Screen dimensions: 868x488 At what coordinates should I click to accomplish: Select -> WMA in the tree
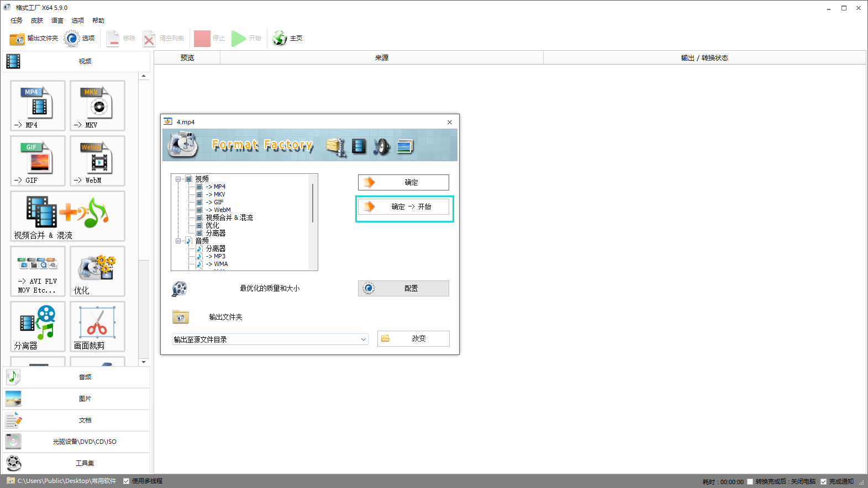(x=217, y=264)
